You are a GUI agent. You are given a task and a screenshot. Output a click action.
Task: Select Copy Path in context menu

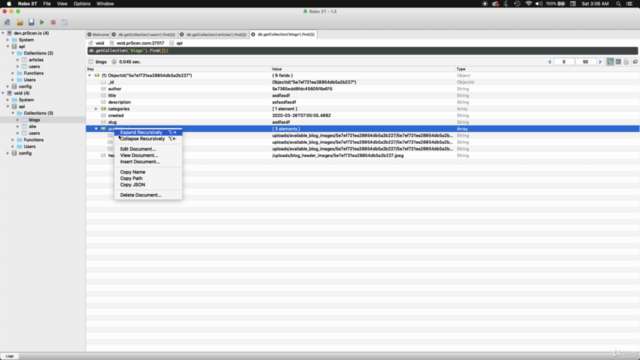[148, 178]
